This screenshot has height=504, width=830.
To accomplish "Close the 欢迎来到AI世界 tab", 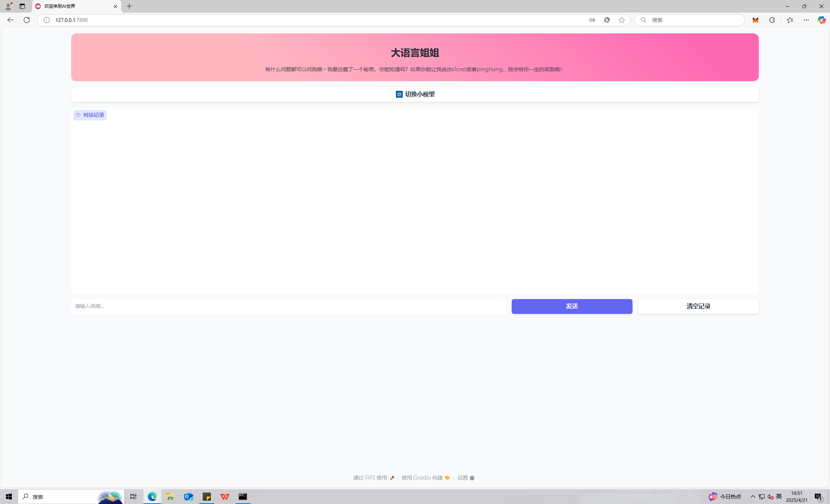I will tap(115, 6).
